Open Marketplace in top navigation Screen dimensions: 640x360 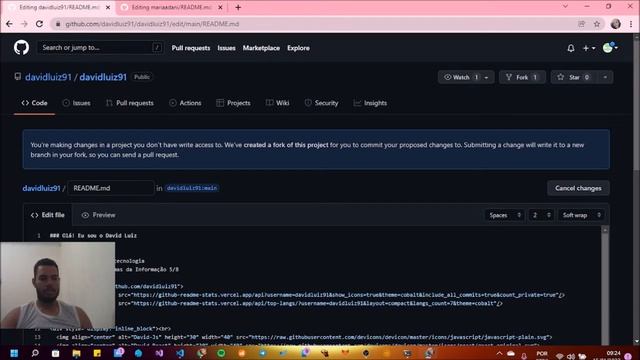261,48
